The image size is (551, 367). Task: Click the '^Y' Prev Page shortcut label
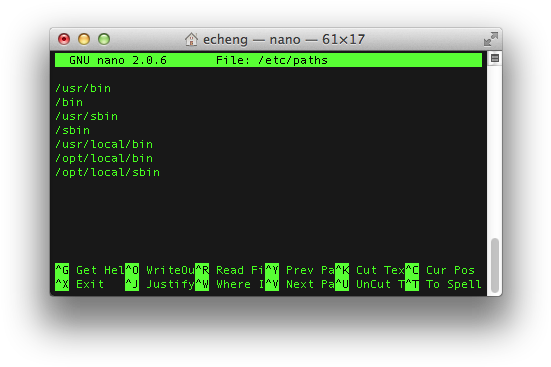(x=272, y=270)
